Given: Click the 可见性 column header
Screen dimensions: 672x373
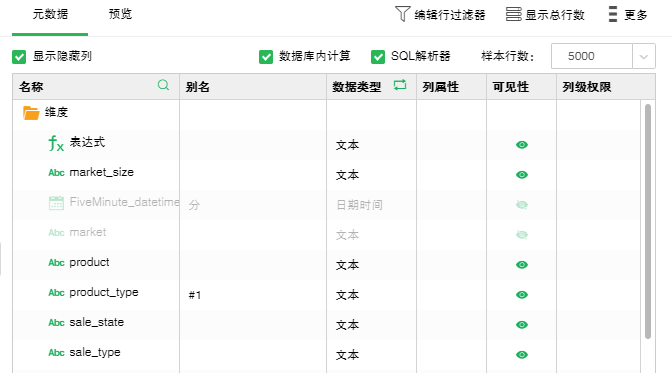Looking at the screenshot, I should click(510, 87).
